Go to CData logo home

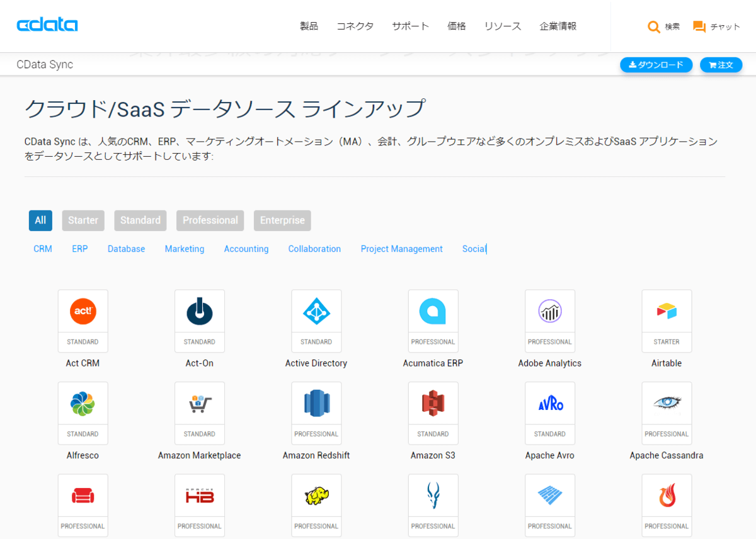pos(47,25)
